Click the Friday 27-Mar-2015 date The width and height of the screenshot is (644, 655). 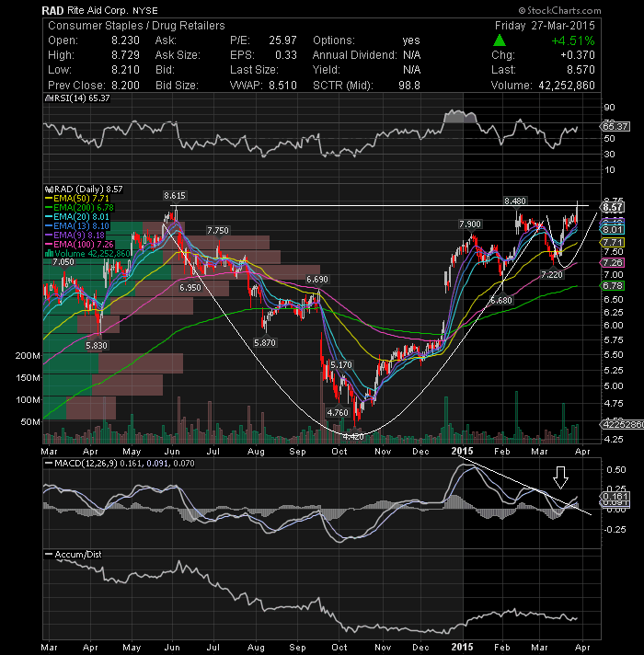pos(545,26)
